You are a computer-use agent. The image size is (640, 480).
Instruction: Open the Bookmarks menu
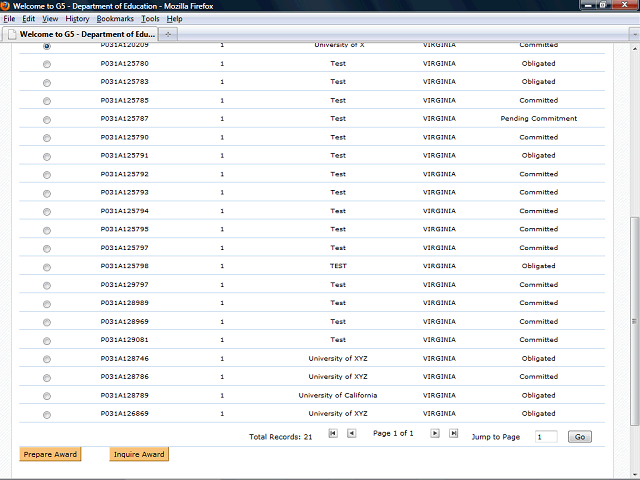[x=115, y=19]
